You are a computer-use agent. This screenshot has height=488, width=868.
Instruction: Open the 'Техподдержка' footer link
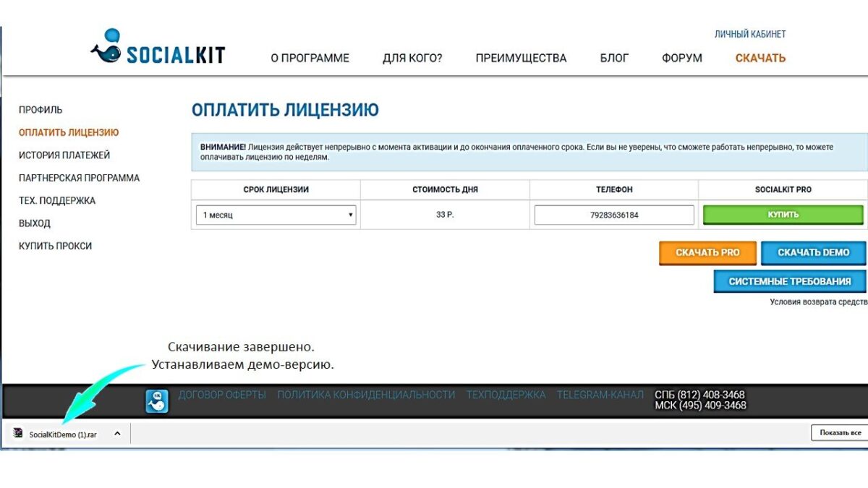(x=506, y=395)
